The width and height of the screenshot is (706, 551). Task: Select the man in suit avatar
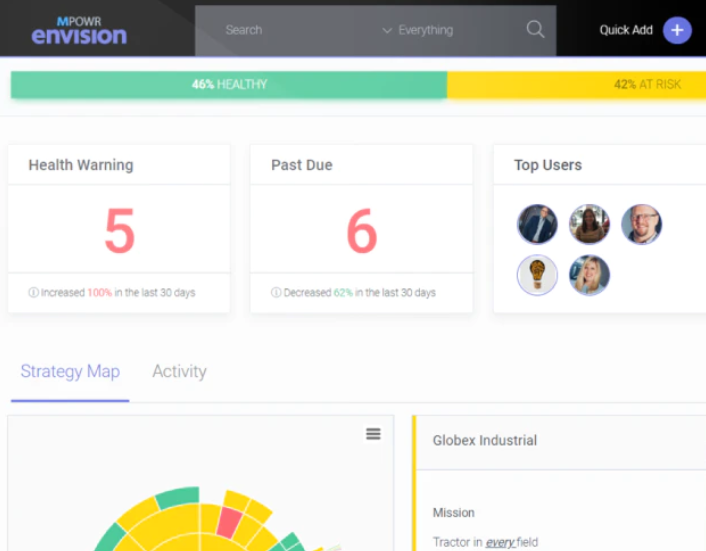tap(537, 224)
